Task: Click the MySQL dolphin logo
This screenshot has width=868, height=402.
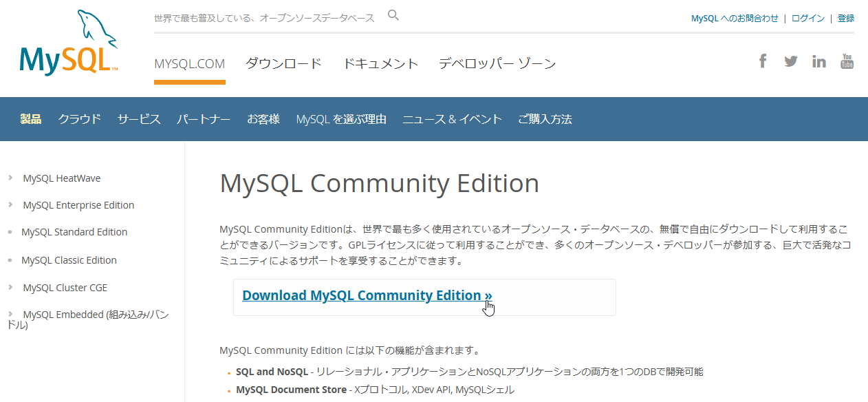Action: pos(68,43)
